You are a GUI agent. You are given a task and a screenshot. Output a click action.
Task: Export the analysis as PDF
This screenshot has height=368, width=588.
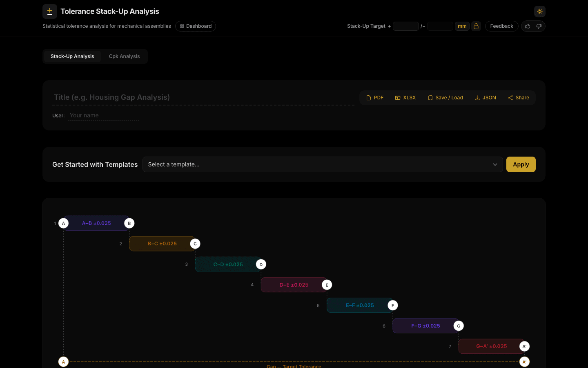click(x=374, y=97)
